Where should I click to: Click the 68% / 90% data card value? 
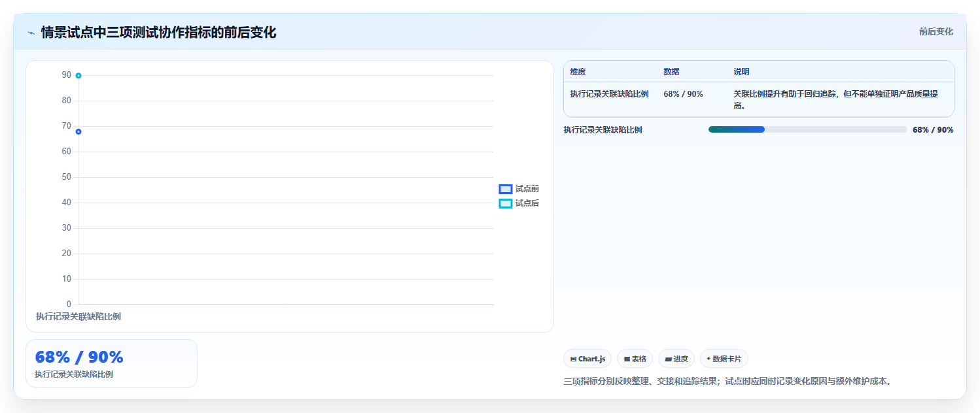pyautogui.click(x=79, y=357)
